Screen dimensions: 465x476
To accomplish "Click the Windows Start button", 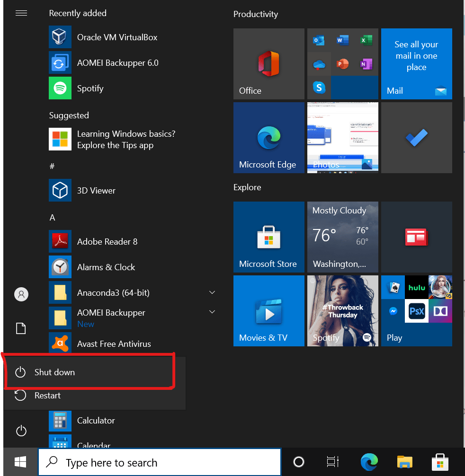I will tap(20, 462).
